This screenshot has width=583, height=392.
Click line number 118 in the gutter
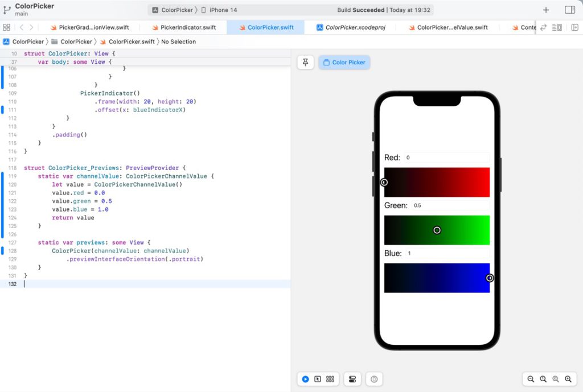(x=13, y=168)
